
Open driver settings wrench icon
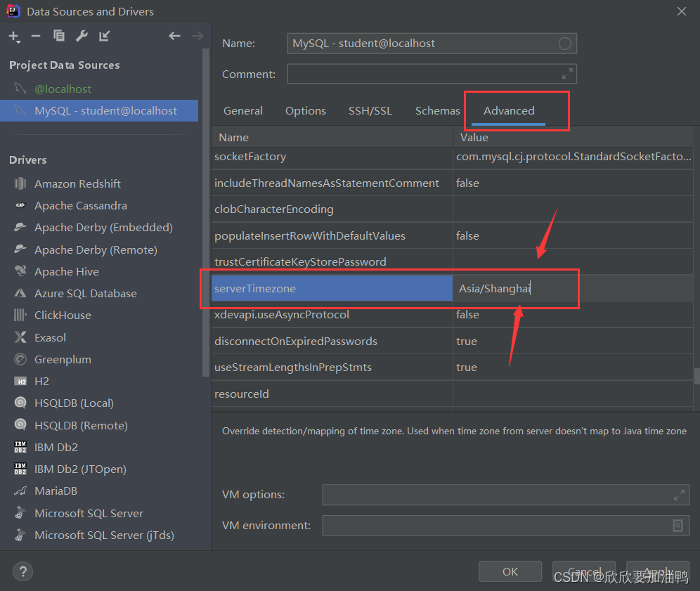[x=82, y=36]
